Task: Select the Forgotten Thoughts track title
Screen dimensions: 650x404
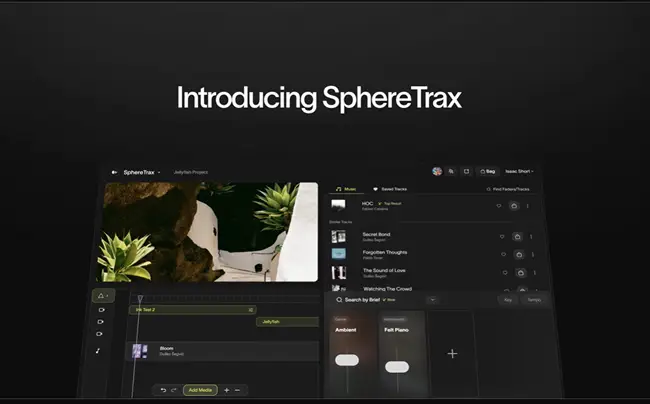Action: pyautogui.click(x=385, y=252)
